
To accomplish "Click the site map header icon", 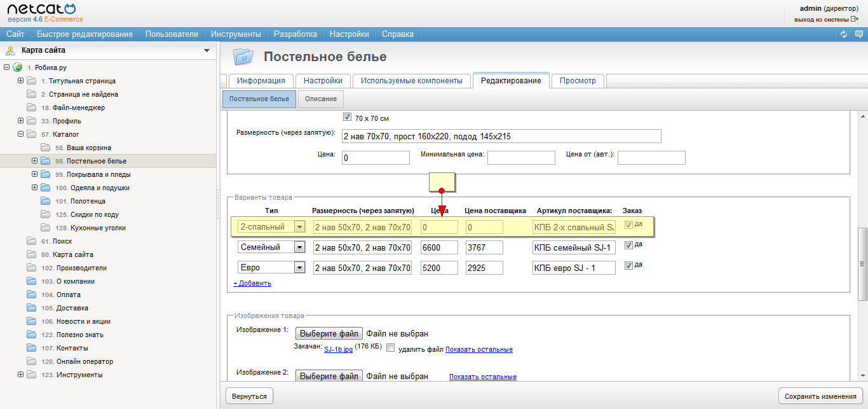I will point(10,50).
